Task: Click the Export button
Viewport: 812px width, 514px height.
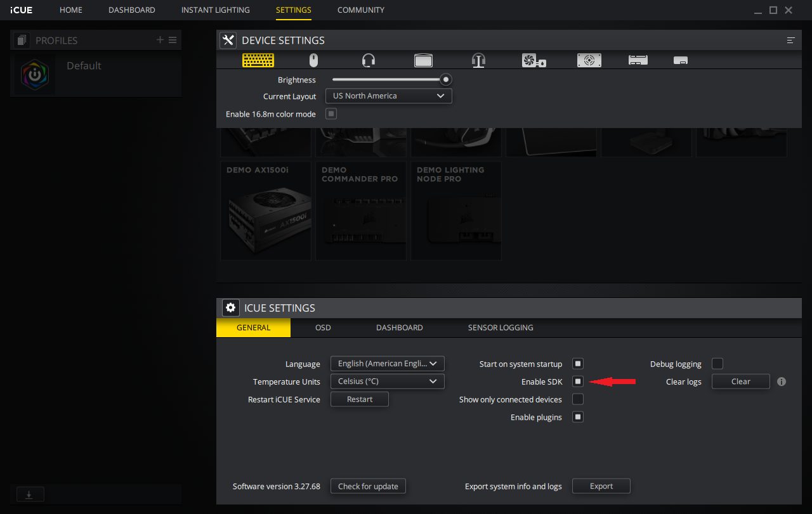Action: (x=601, y=486)
